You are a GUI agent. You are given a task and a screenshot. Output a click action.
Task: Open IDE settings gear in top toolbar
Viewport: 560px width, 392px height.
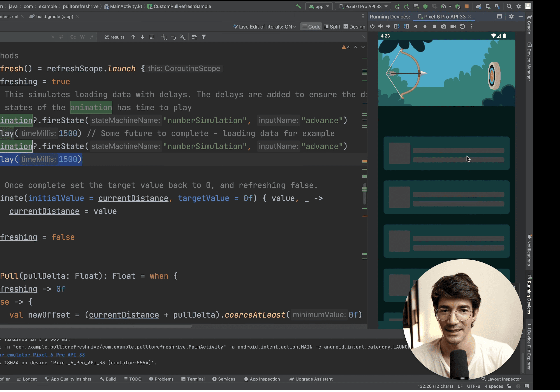pos(519,6)
